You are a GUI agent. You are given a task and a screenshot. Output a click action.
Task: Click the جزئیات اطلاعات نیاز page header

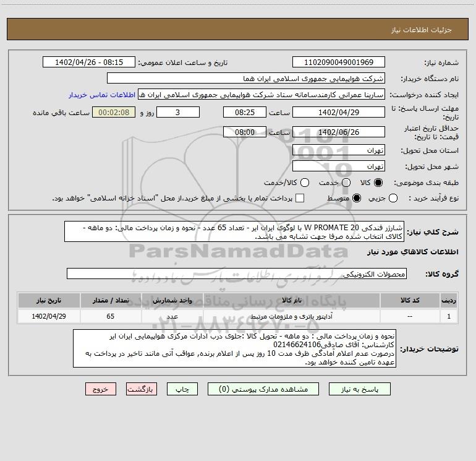tap(421, 30)
